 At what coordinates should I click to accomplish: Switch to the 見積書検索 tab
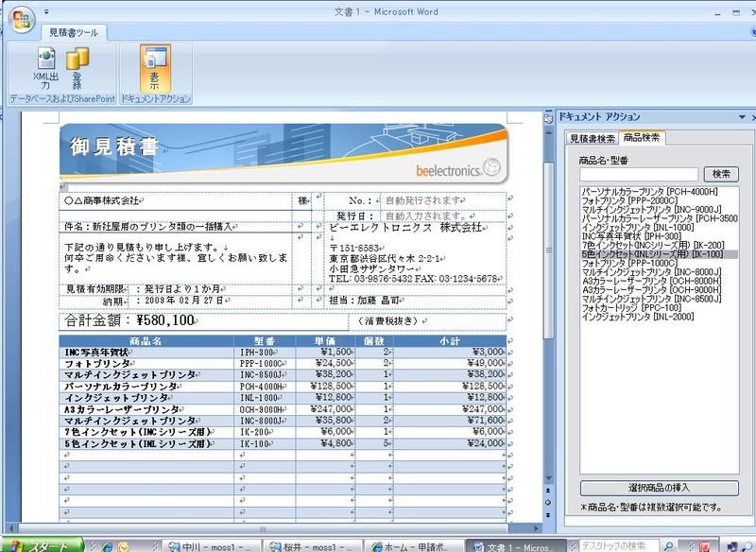[x=593, y=139]
